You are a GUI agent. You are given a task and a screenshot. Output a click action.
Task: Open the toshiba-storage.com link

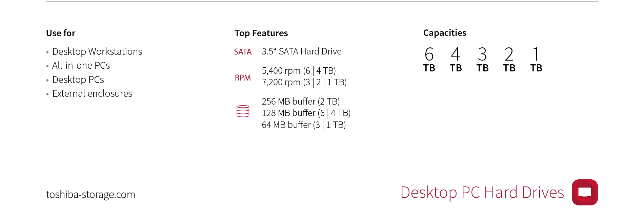click(x=90, y=195)
